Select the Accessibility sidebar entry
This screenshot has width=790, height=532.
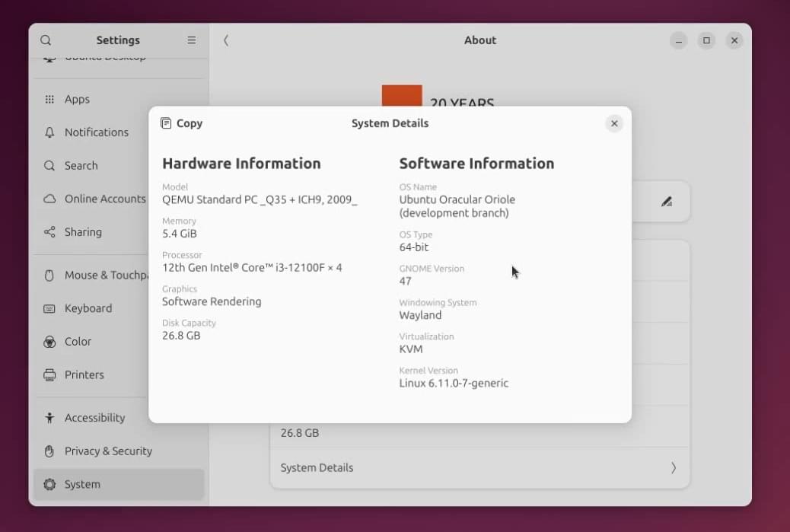pos(119,418)
